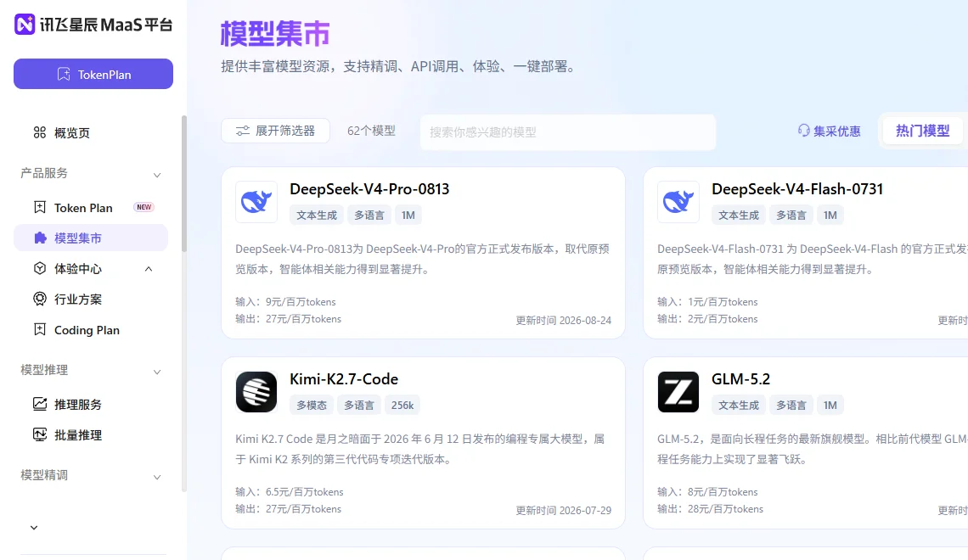This screenshot has height=560, width=968.
Task: Click 多模态 tag on Kimi-K2.7-Code
Action: 312,406
